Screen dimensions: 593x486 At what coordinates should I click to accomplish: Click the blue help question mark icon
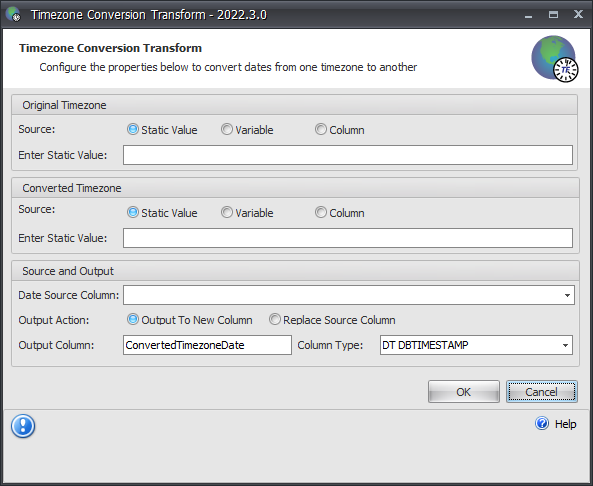pyautogui.click(x=542, y=423)
